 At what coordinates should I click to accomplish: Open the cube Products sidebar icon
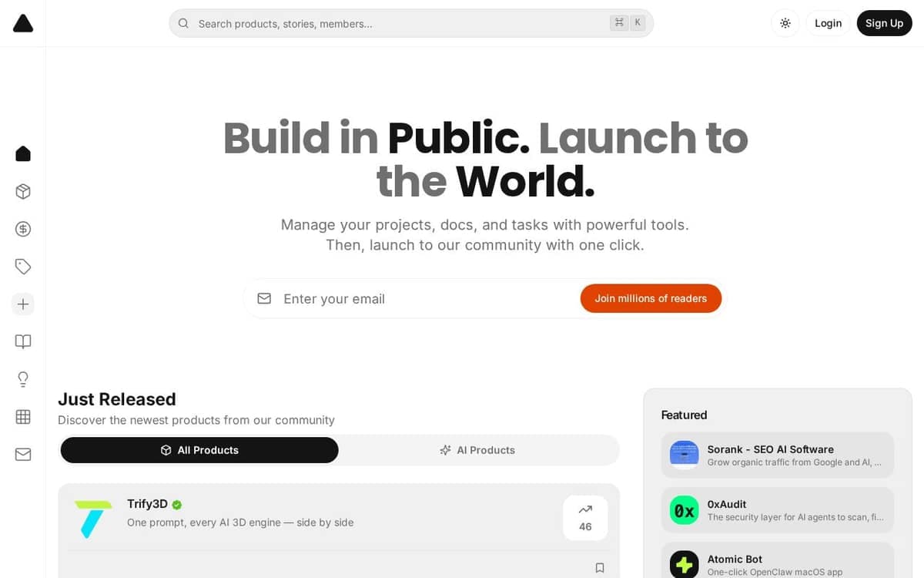23,191
